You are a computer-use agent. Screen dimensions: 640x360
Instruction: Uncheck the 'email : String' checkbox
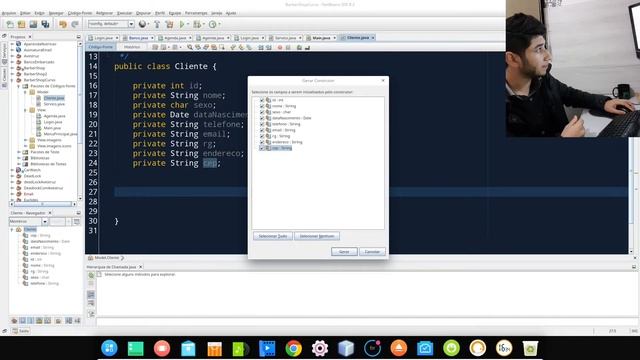[x=262, y=130]
